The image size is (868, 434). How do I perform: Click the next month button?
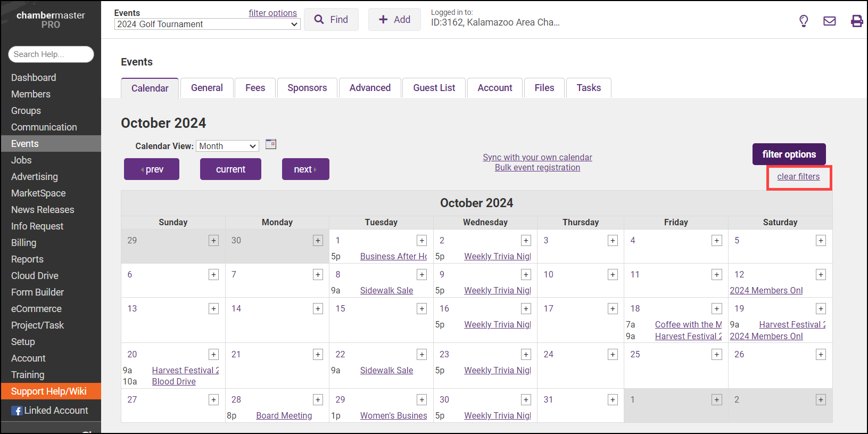point(305,169)
